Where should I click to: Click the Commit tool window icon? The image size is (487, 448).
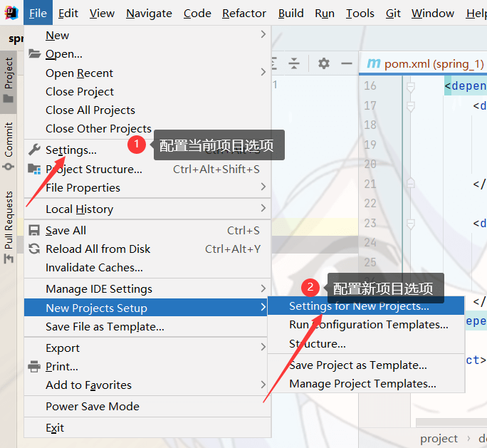tap(9, 167)
